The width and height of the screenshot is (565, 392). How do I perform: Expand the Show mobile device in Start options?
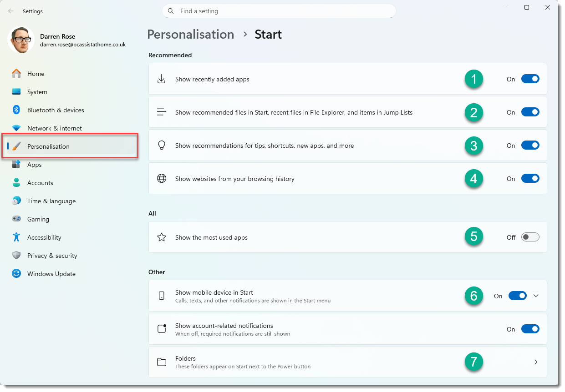[536, 295]
